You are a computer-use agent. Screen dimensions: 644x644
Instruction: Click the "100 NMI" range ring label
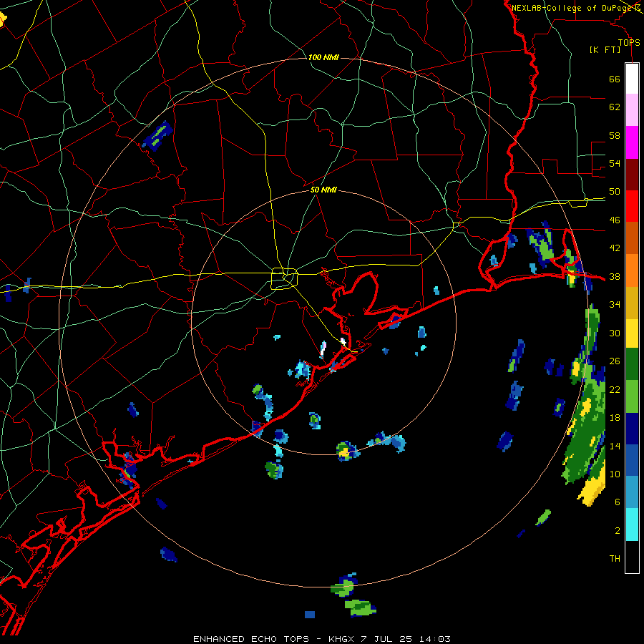(323, 57)
